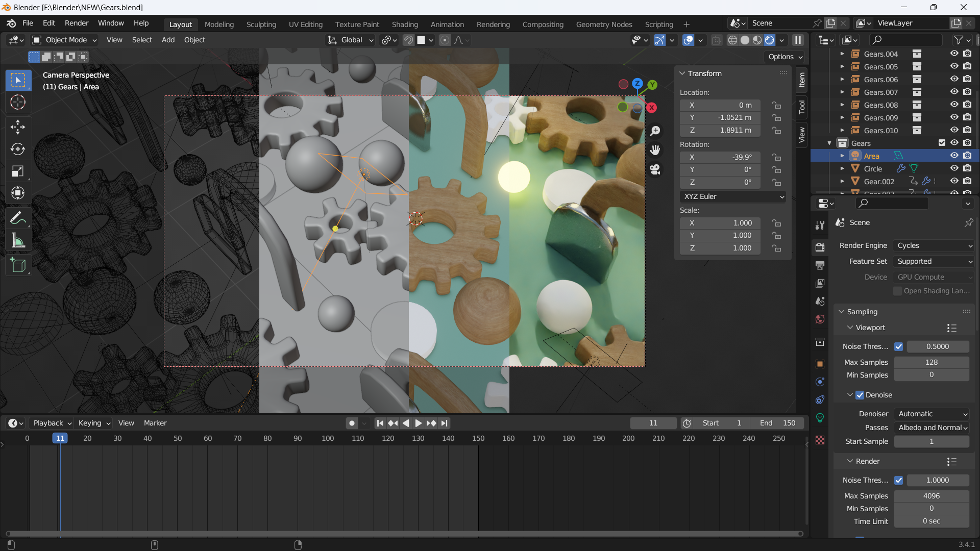The height and width of the screenshot is (551, 980).
Task: Open the Texture properties tab
Action: 820,440
